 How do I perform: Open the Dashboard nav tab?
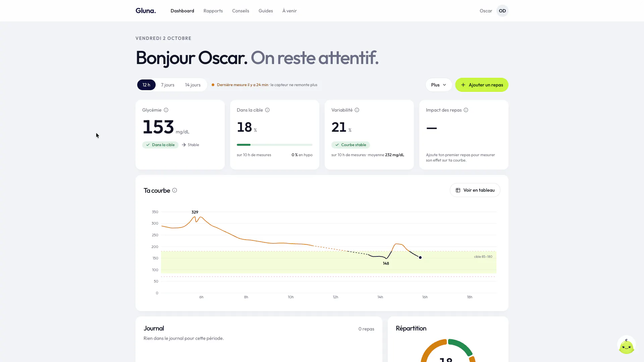[182, 11]
